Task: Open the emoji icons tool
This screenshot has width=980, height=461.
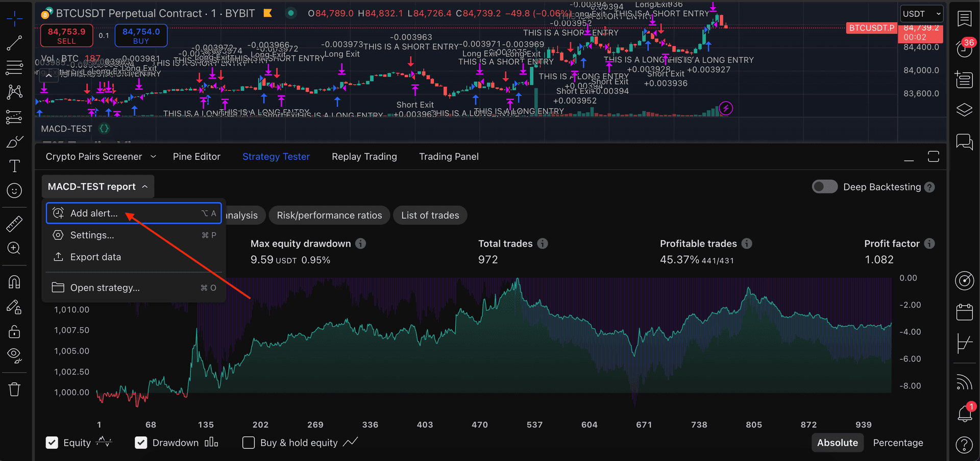Action: pyautogui.click(x=14, y=190)
